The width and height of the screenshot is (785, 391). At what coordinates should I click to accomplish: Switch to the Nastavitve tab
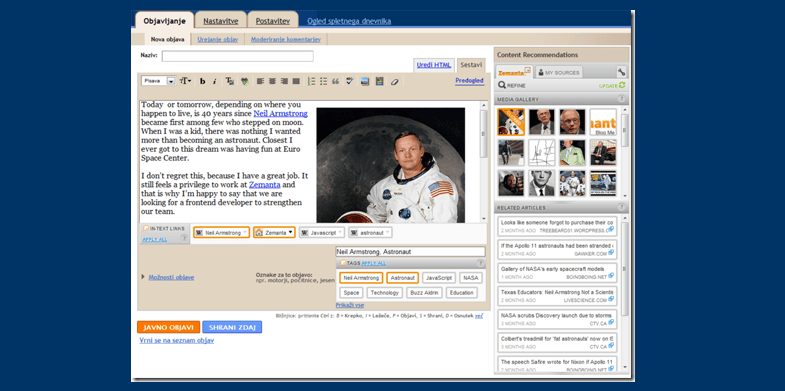(221, 21)
